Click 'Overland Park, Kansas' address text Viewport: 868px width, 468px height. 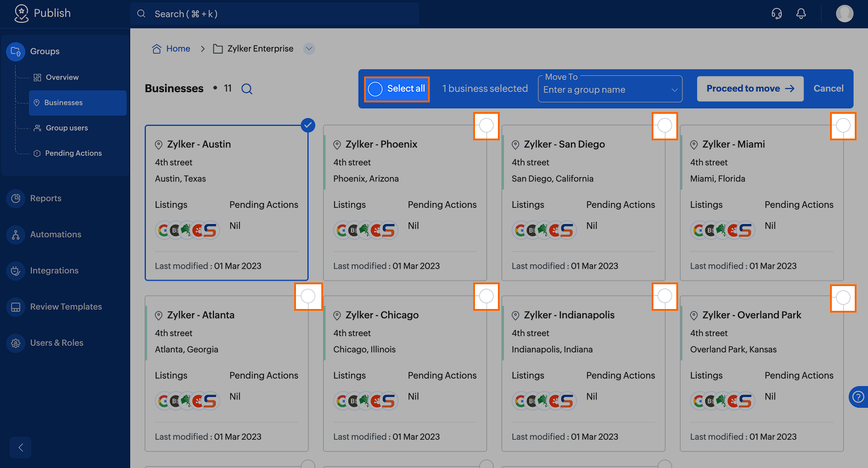tap(734, 349)
